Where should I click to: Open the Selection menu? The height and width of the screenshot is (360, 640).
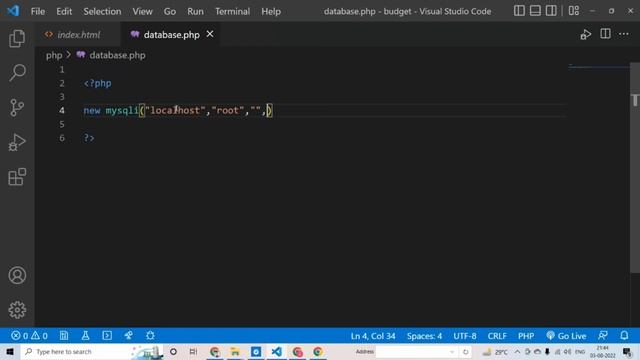(102, 11)
